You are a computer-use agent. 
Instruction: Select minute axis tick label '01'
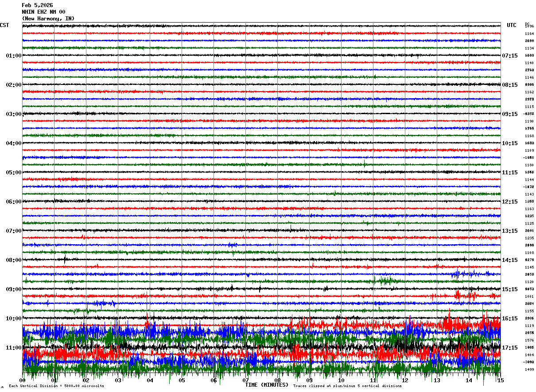54,380
